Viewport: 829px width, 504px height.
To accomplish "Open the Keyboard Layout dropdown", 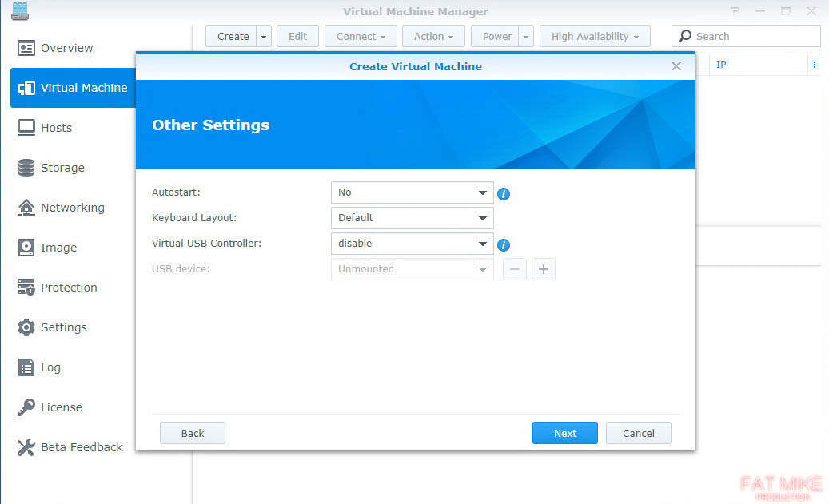I will click(x=413, y=218).
